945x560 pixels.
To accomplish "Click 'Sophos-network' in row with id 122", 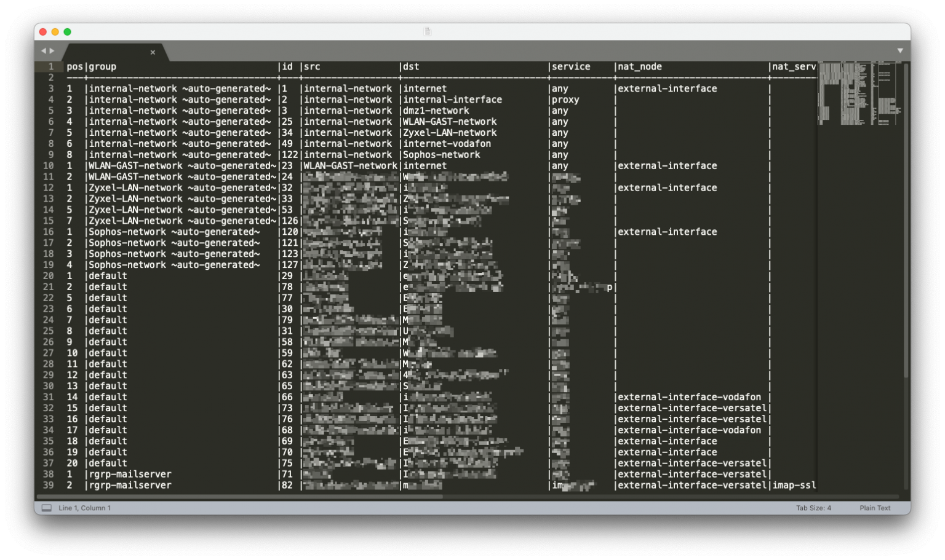I will pyautogui.click(x=442, y=155).
